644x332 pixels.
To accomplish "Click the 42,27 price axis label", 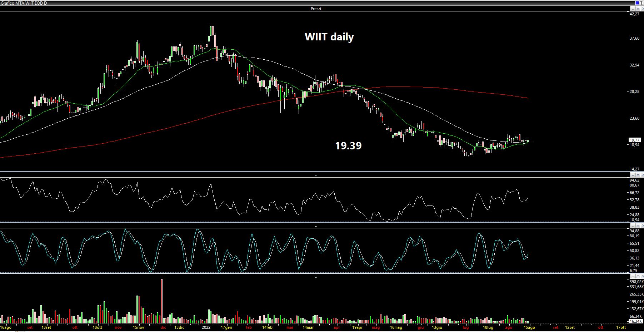I will (634, 14).
